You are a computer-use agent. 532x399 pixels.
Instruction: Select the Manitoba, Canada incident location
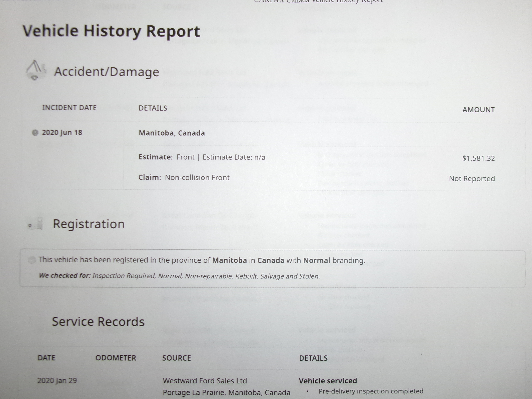172,133
